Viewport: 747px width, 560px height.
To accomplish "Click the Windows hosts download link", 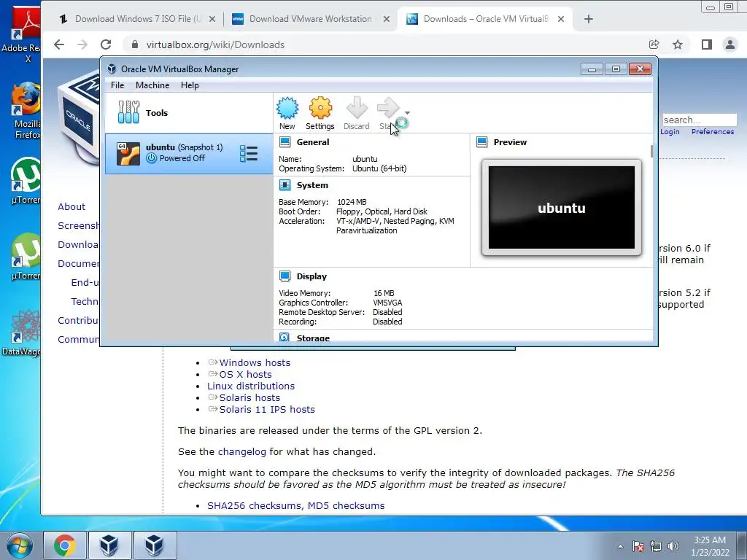I will click(255, 363).
